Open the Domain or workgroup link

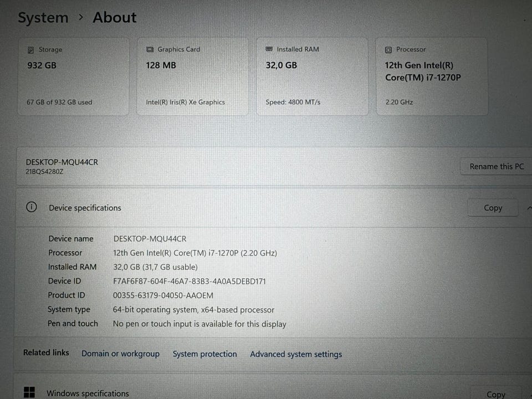[120, 354]
